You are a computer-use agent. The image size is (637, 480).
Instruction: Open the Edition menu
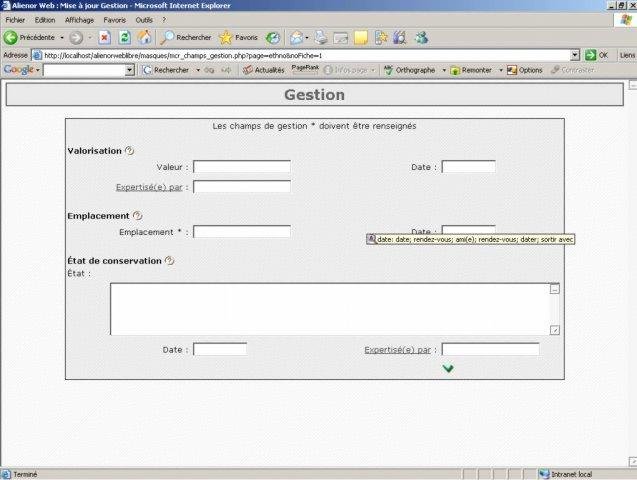tap(45, 20)
